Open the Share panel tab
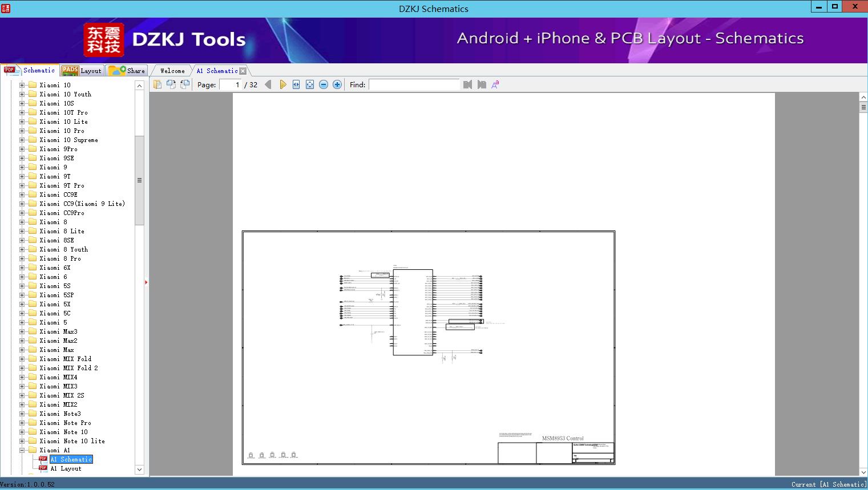 coord(127,71)
